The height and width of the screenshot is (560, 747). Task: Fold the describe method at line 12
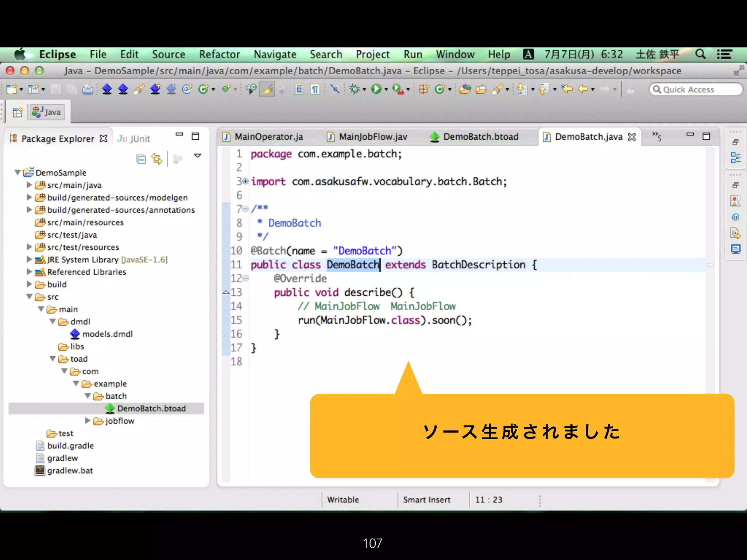point(245,279)
